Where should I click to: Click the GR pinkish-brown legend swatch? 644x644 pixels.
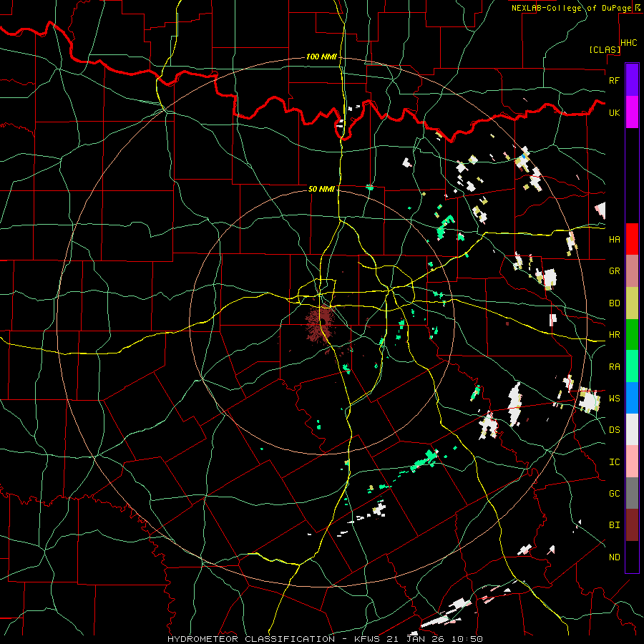point(632,271)
